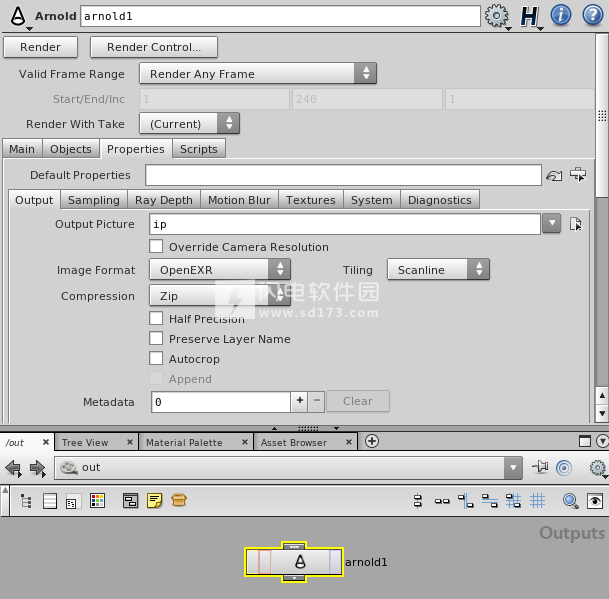
Task: Open the Compression Zip dropdown
Action: [x=220, y=296]
